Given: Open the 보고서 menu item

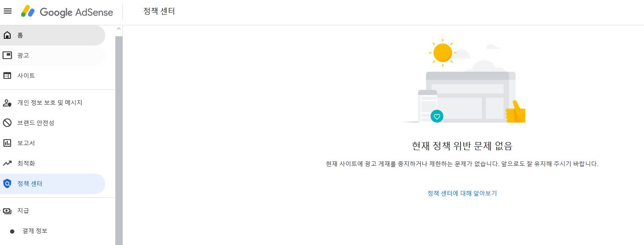Looking at the screenshot, I should (53, 143).
